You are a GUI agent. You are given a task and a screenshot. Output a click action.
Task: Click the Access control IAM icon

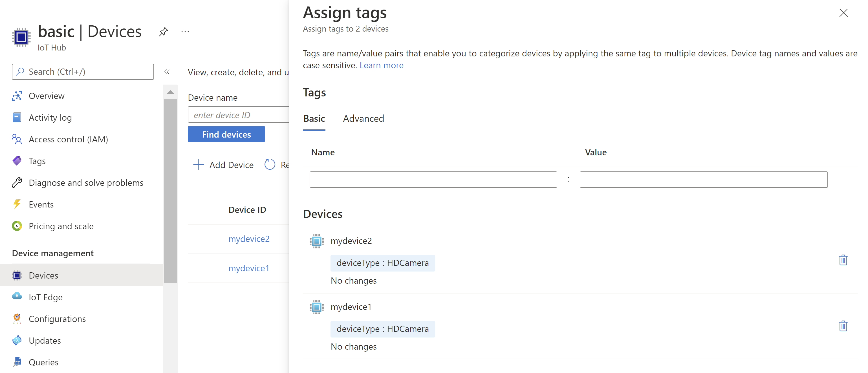[x=16, y=139]
